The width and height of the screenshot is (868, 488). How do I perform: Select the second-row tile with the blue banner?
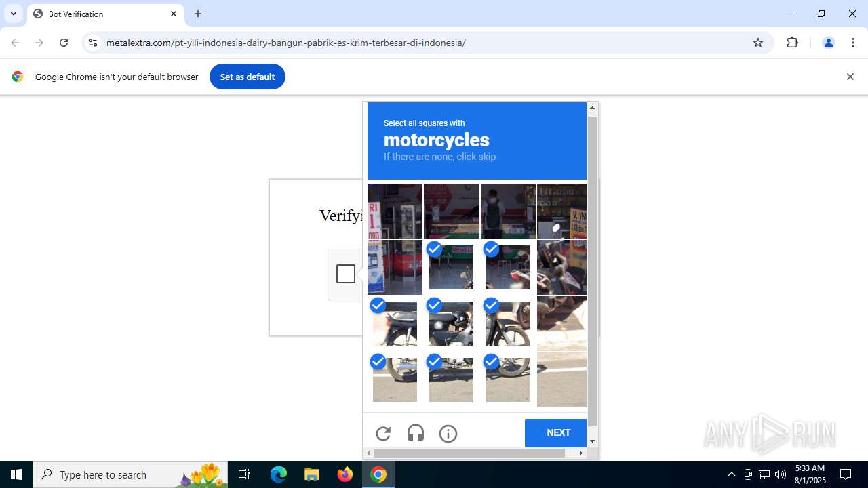pos(395,267)
